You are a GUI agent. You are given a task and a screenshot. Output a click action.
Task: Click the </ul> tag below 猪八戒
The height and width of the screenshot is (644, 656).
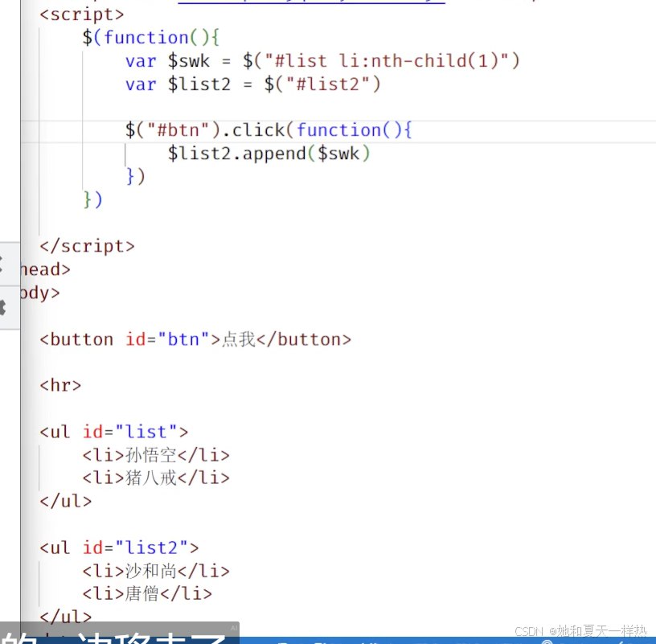pos(66,502)
